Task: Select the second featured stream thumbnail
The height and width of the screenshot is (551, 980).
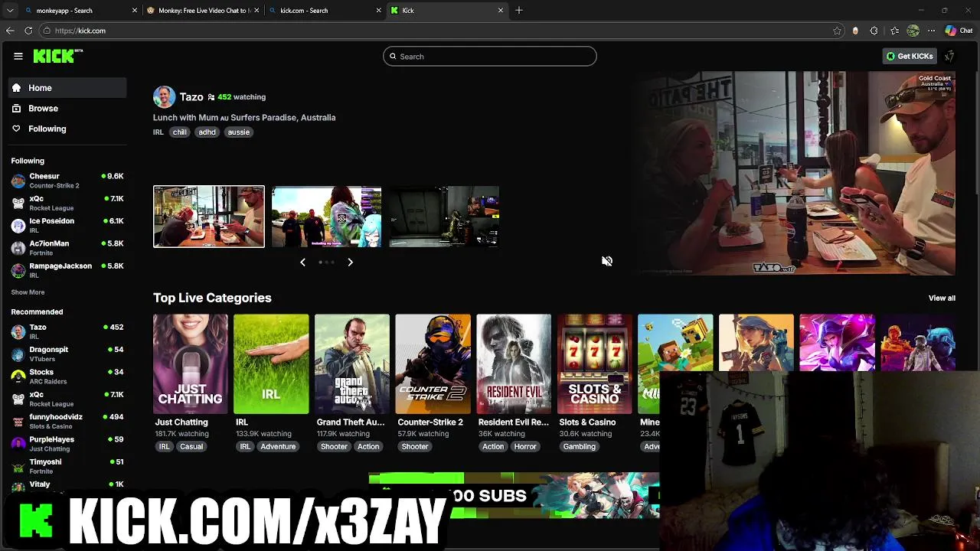Action: click(327, 217)
